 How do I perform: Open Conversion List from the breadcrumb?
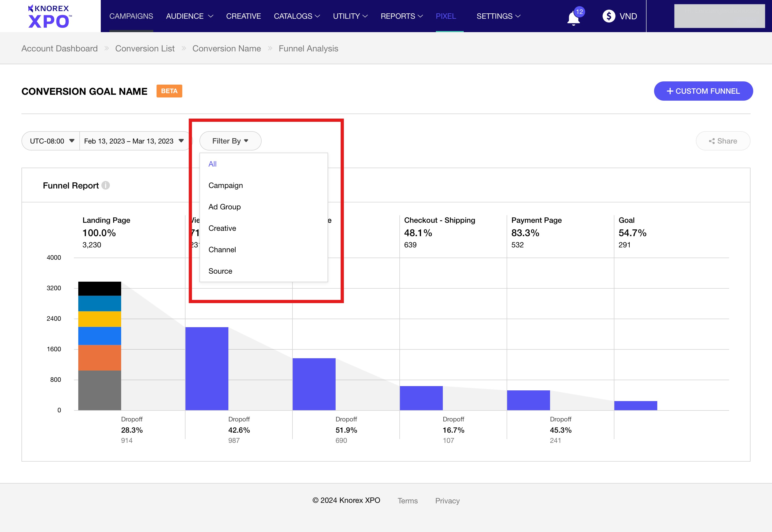point(145,48)
